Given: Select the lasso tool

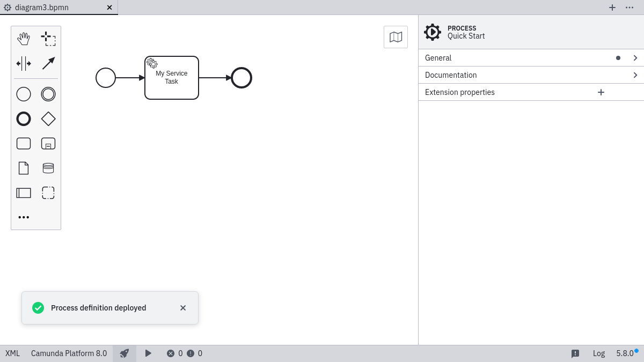Looking at the screenshot, I should tap(48, 39).
